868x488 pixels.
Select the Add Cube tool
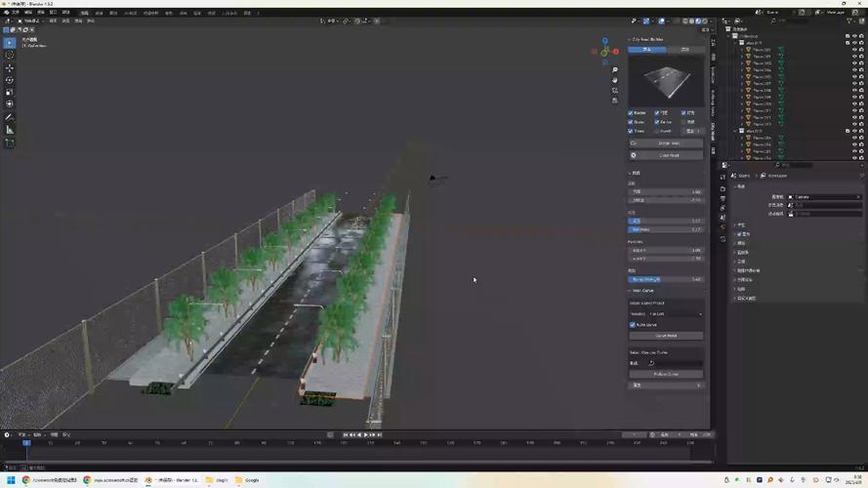coord(10,143)
